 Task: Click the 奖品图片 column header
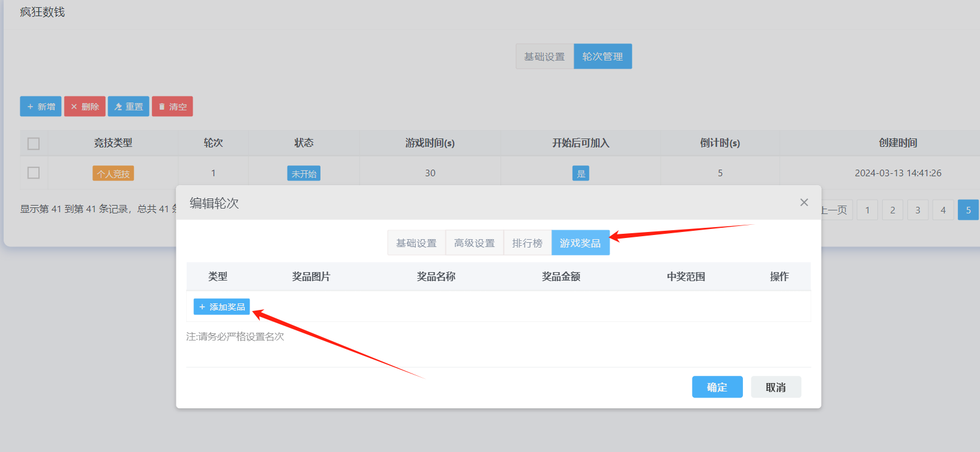tap(311, 276)
